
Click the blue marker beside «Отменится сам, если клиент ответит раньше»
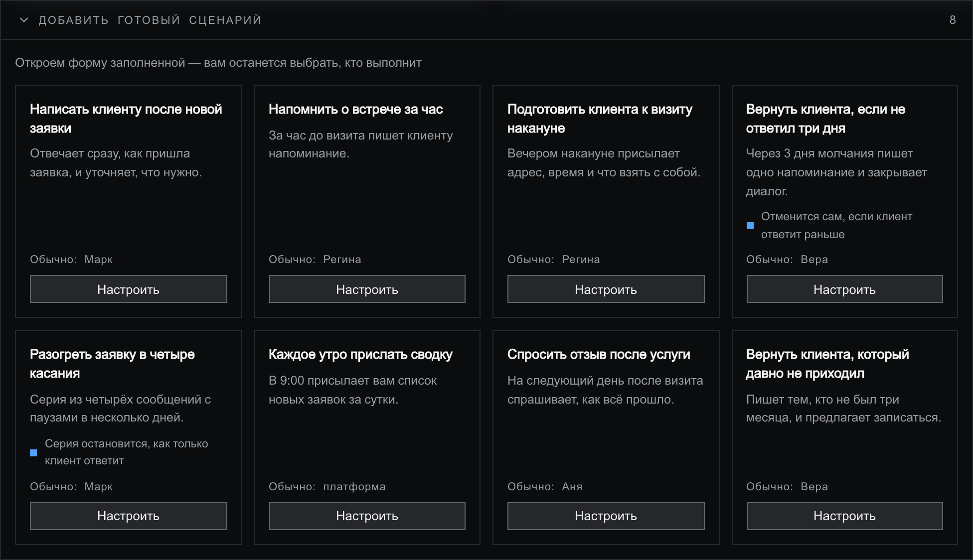(750, 226)
